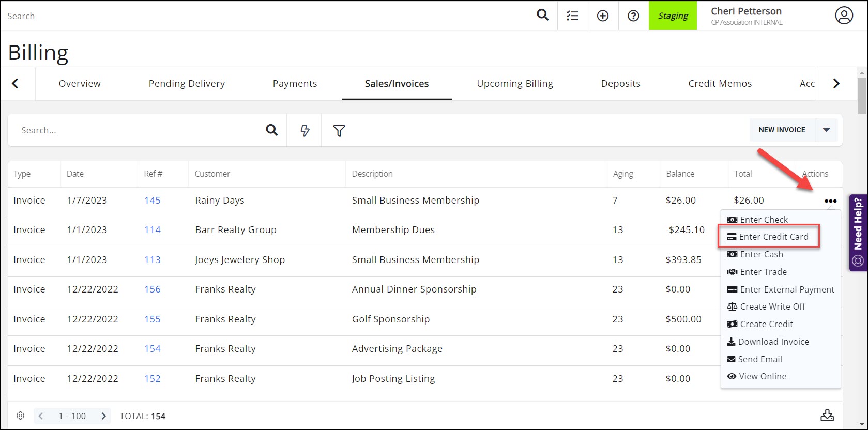Click the New Invoice button
This screenshot has width=868, height=430.
(x=782, y=130)
